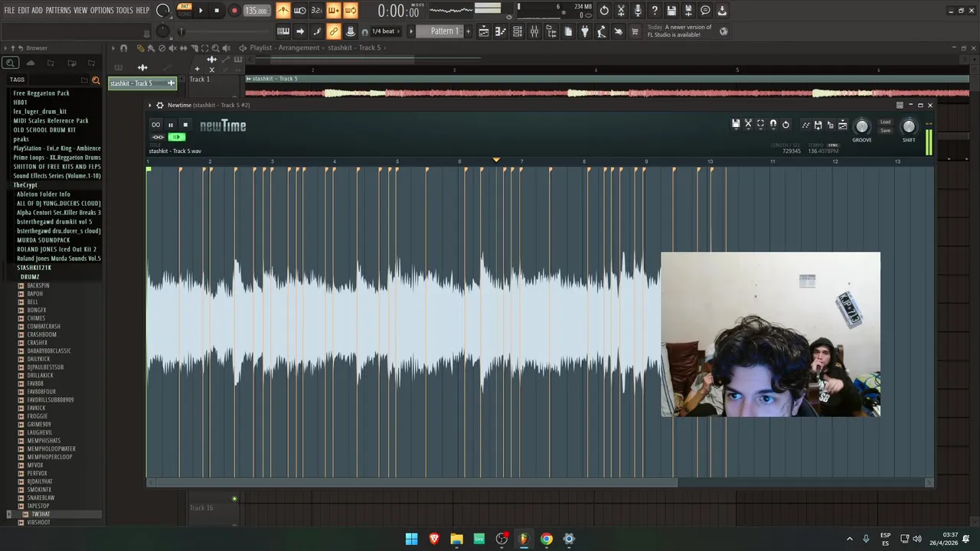Click Newtime green sync-play button
This screenshot has height=551, width=980.
tap(177, 137)
